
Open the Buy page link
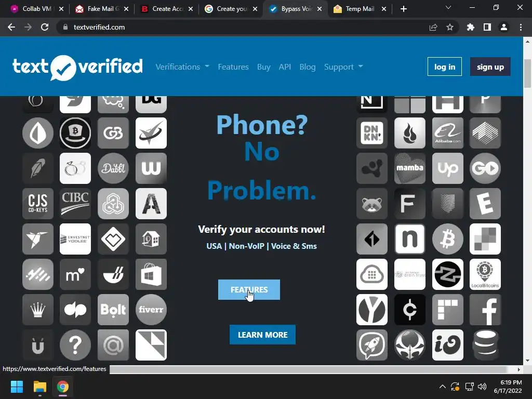tap(263, 67)
